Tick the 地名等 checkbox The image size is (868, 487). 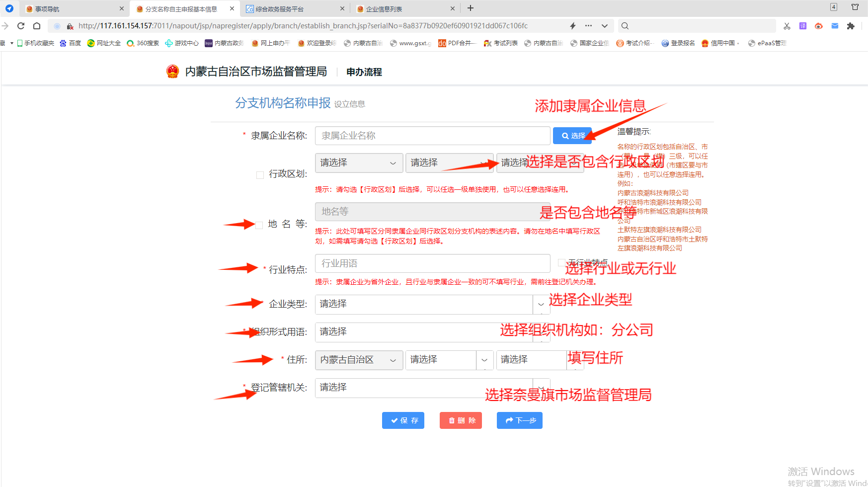[259, 225]
